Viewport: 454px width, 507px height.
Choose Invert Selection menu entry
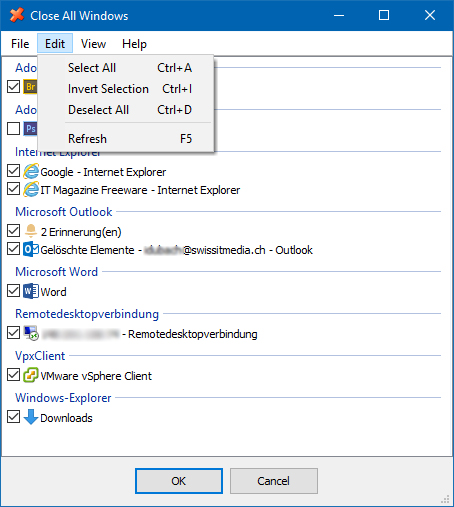click(x=126, y=89)
